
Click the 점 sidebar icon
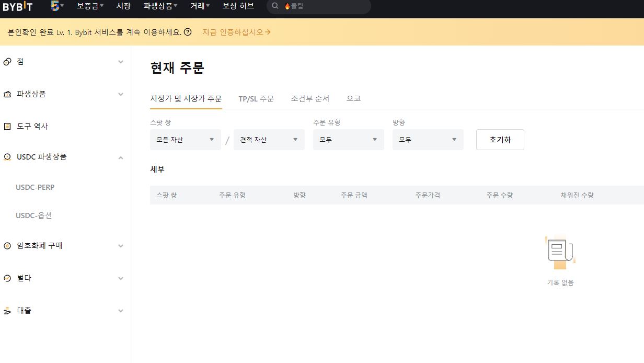point(7,62)
